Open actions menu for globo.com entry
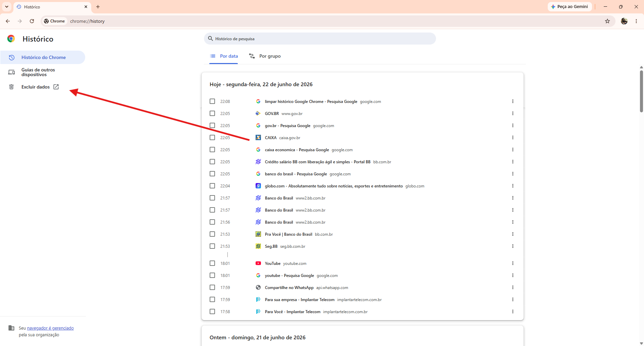This screenshot has height=346, width=644. click(513, 186)
